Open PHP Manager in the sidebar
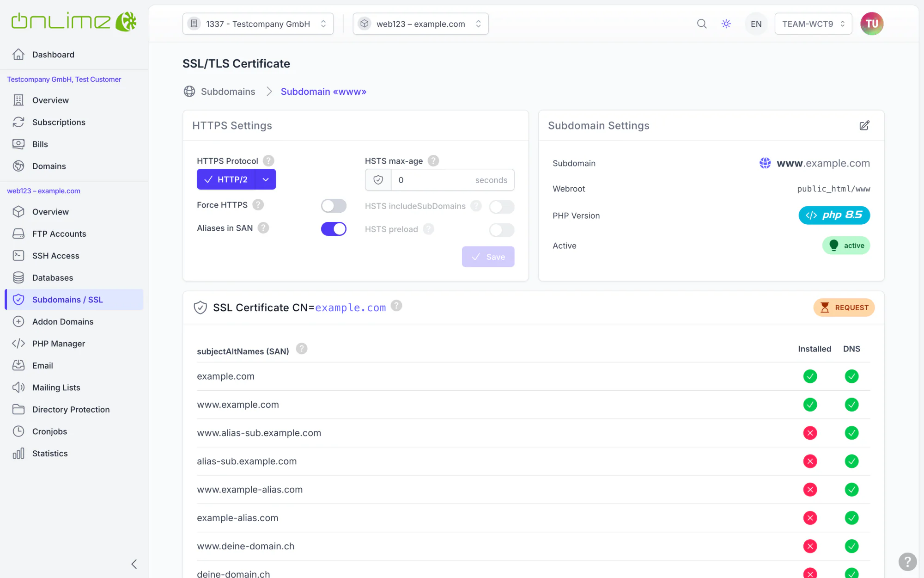This screenshot has height=578, width=924. click(x=59, y=344)
